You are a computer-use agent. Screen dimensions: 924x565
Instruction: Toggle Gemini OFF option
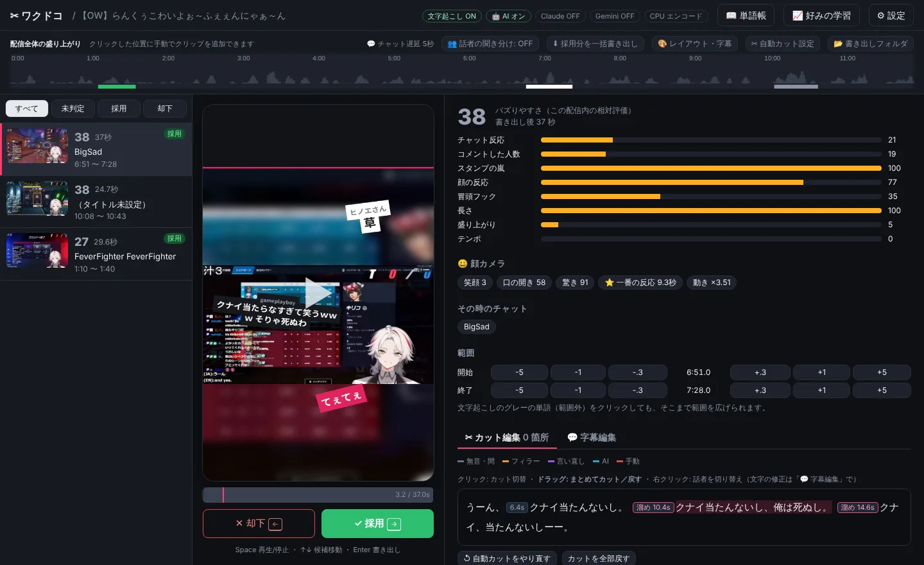click(x=615, y=16)
